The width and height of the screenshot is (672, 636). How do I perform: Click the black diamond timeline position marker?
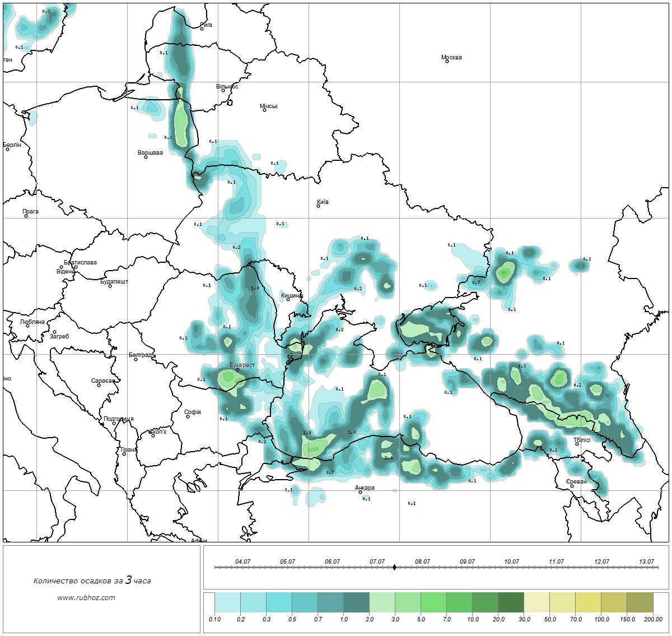[x=395, y=568]
